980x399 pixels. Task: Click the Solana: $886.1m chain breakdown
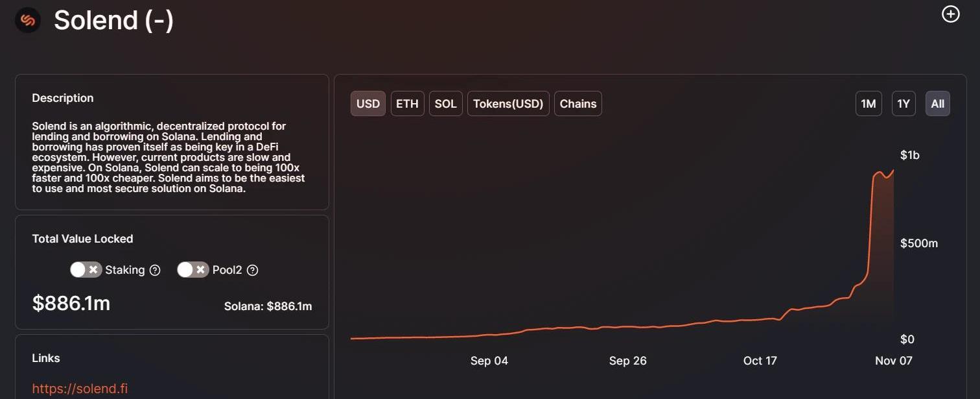coord(268,306)
